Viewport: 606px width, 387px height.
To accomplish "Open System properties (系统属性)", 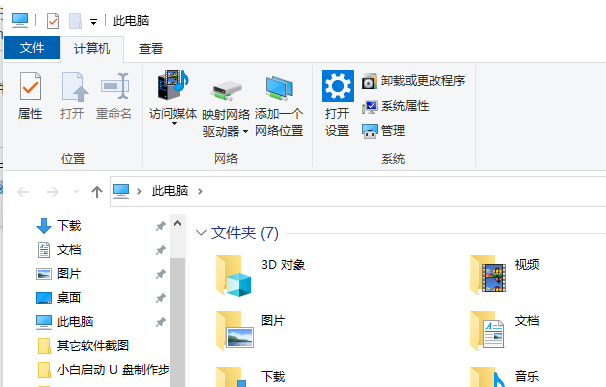I will (x=395, y=106).
